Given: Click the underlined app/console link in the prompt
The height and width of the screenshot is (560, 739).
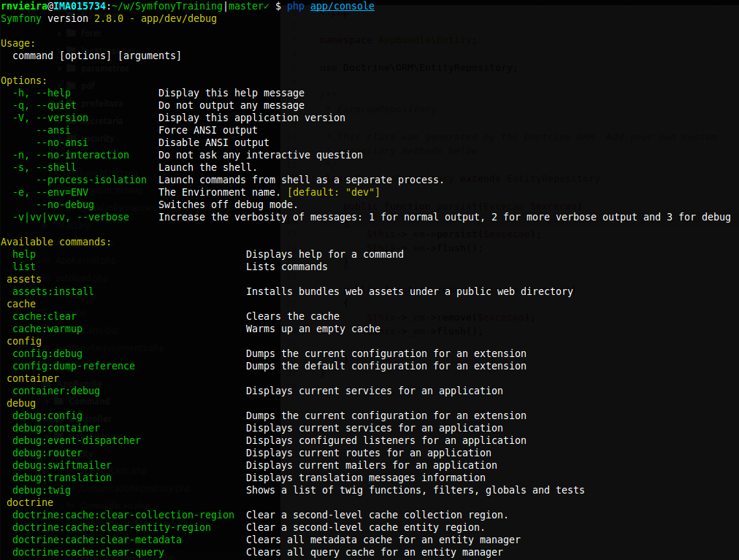Looking at the screenshot, I should click(342, 6).
